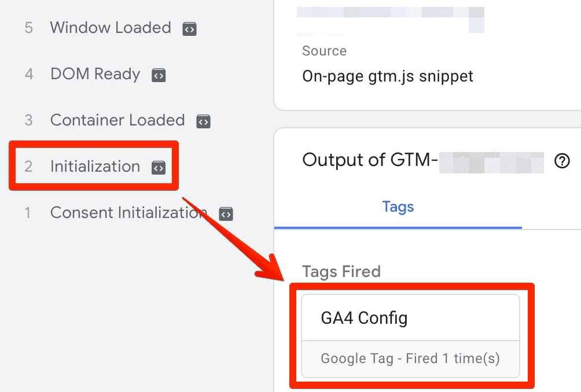Click the Source label above the snippet info

point(324,51)
